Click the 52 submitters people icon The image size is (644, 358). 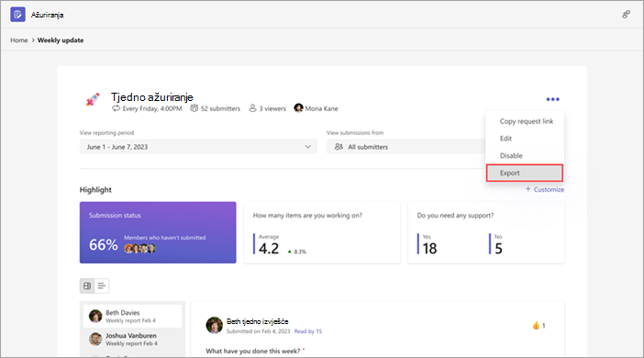click(x=194, y=108)
